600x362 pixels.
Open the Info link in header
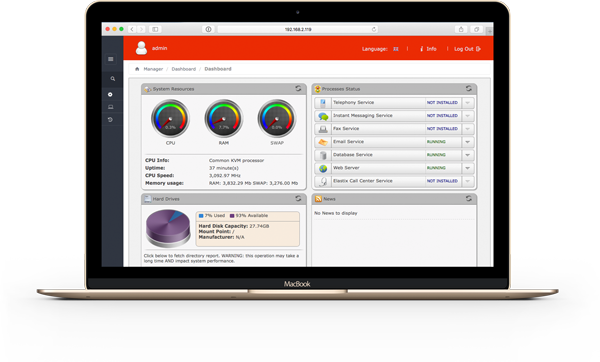(x=428, y=49)
